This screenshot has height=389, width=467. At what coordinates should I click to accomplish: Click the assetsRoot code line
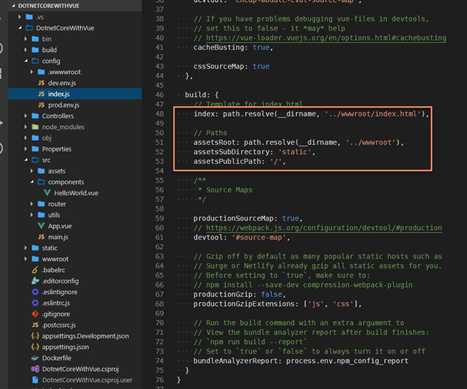coord(298,142)
